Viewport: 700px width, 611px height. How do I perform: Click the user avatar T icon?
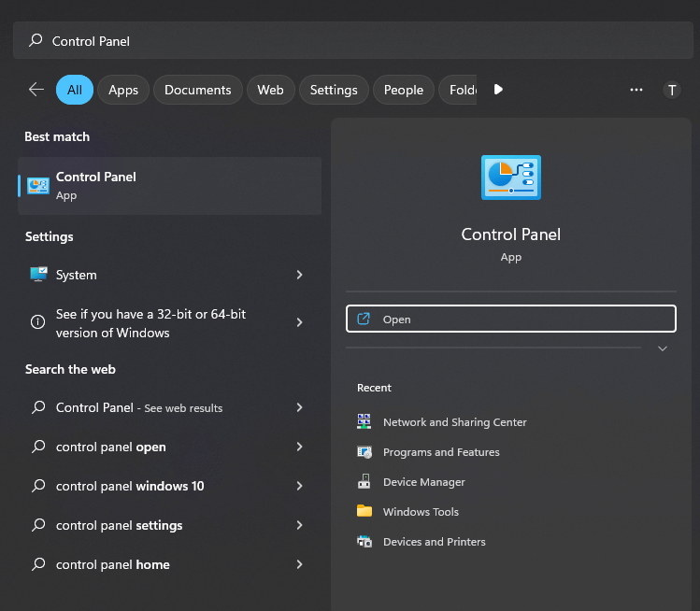click(671, 90)
